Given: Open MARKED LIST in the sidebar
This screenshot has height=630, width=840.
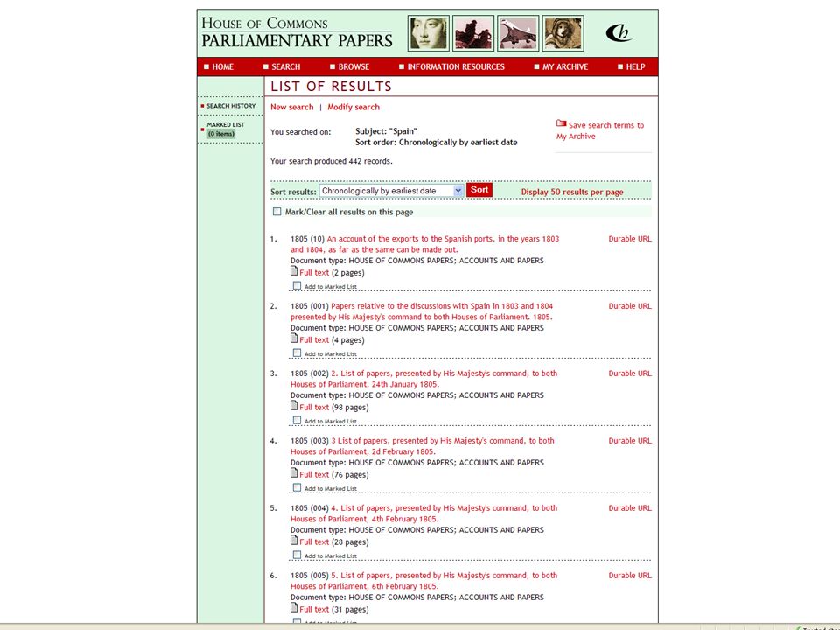Looking at the screenshot, I should [226, 125].
